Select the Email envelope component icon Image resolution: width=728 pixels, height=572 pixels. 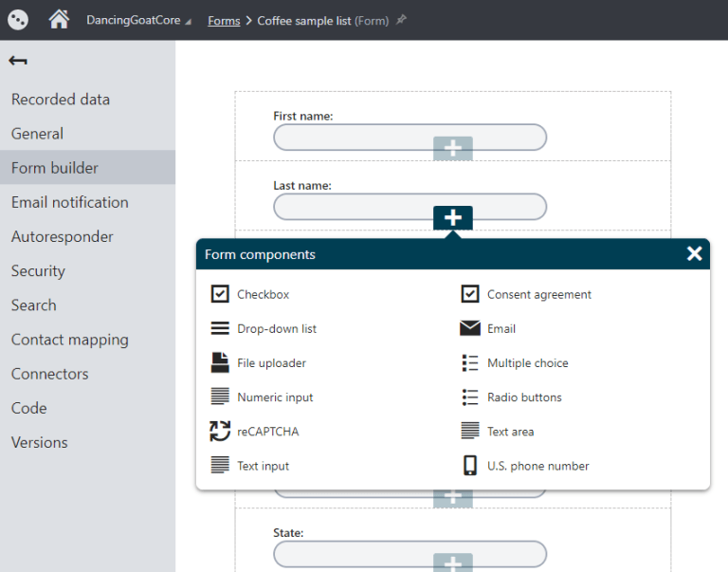(470, 328)
